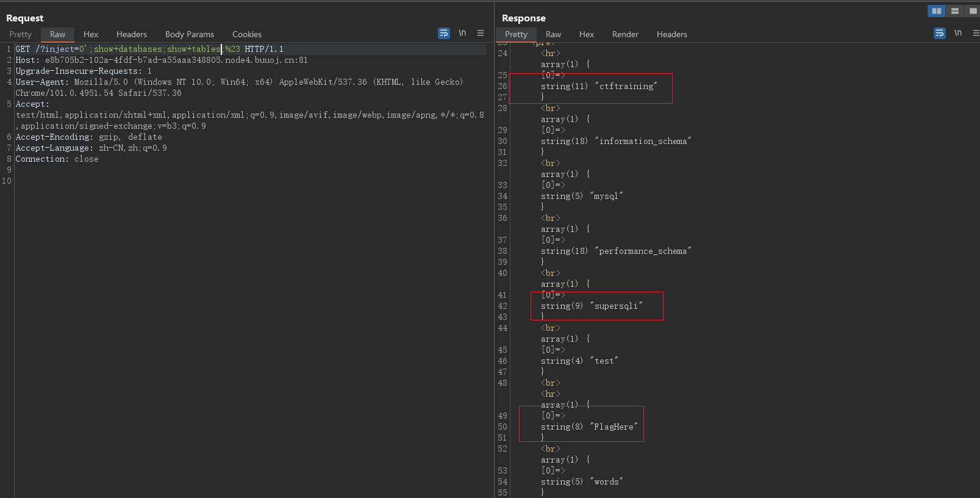Viewport: 980px width, 498px height.
Task: Click the <hr> tag on response line 24
Action: [551, 53]
